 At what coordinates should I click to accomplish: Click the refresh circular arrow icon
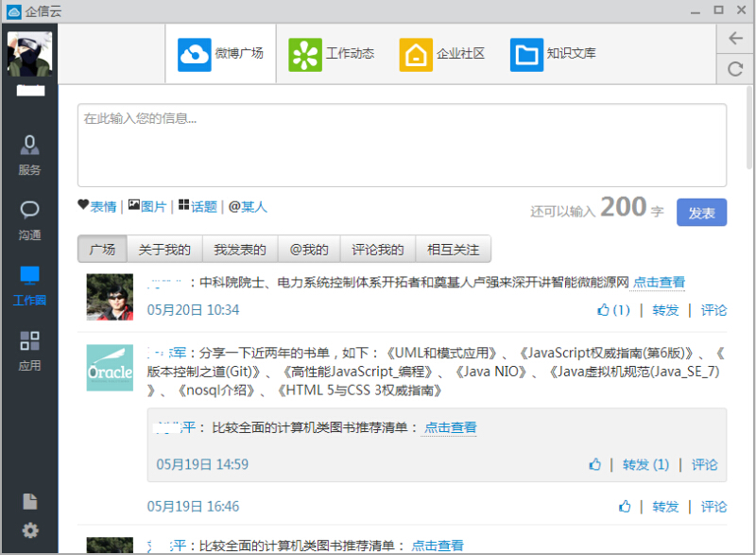(x=735, y=69)
